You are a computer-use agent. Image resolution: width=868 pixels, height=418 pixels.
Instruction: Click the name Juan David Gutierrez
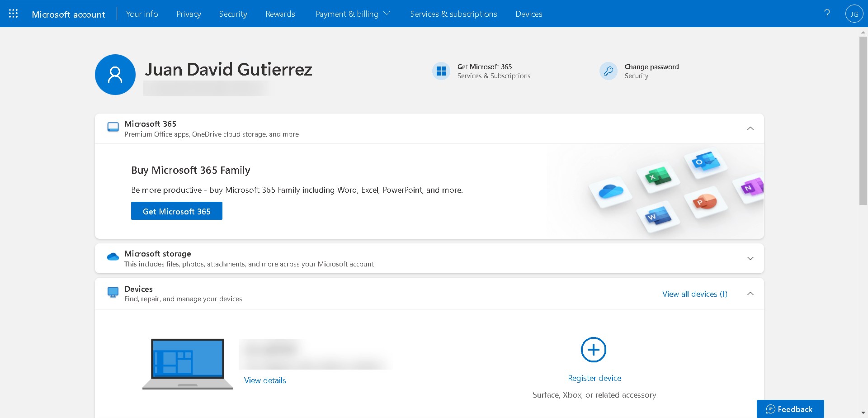229,69
